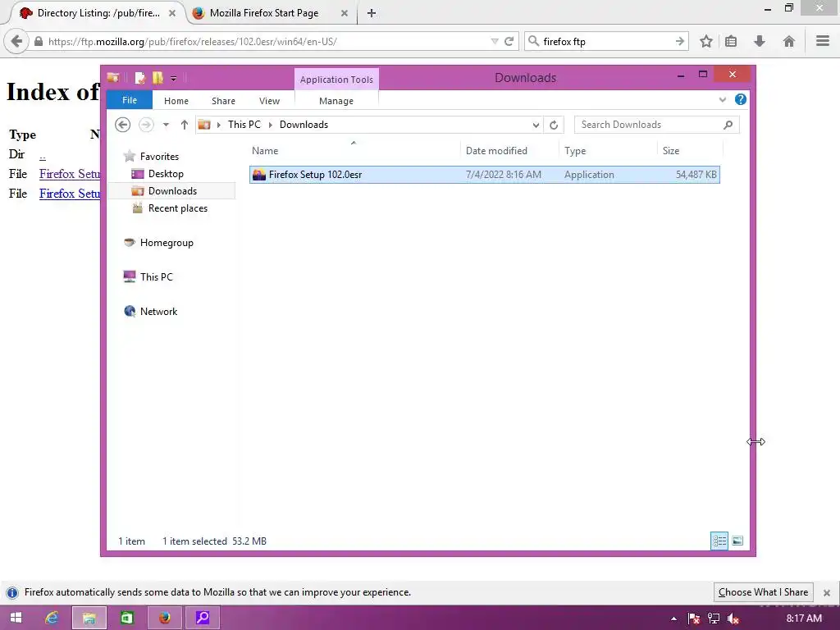Open the Customize Quick Access Toolbar dropdown
The width and height of the screenshot is (840, 630).
[x=174, y=79]
